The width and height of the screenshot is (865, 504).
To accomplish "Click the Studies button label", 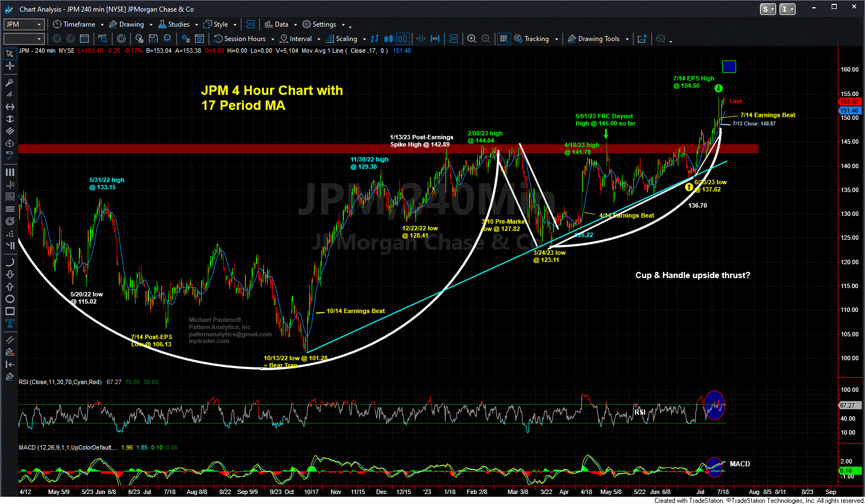I will (x=179, y=24).
